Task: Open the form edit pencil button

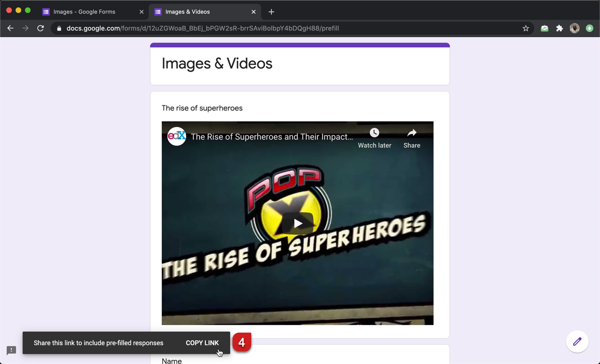Action: point(577,342)
